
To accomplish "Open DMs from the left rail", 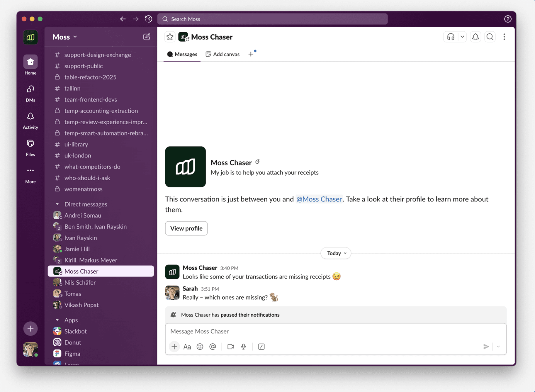I will click(30, 89).
